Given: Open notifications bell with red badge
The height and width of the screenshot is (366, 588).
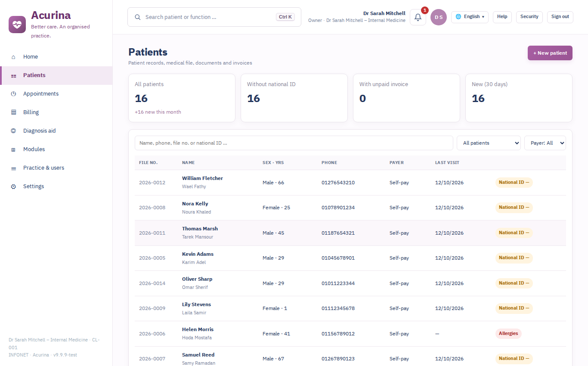Looking at the screenshot, I should (x=418, y=17).
